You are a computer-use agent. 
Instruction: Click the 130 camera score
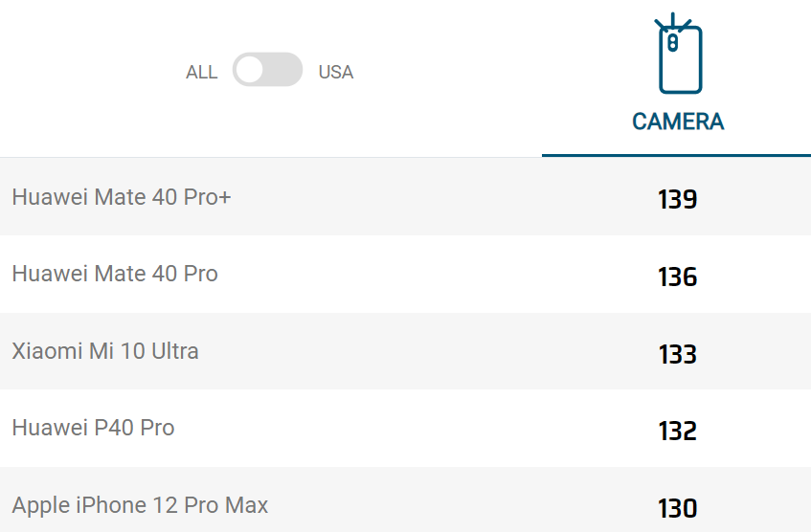(x=678, y=508)
